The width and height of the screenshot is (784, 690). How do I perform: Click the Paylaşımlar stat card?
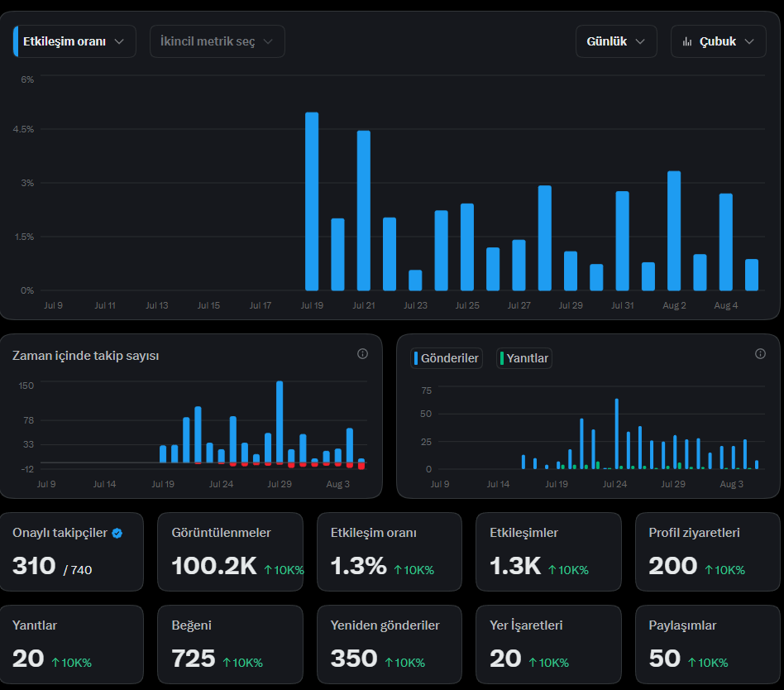pyautogui.click(x=707, y=644)
